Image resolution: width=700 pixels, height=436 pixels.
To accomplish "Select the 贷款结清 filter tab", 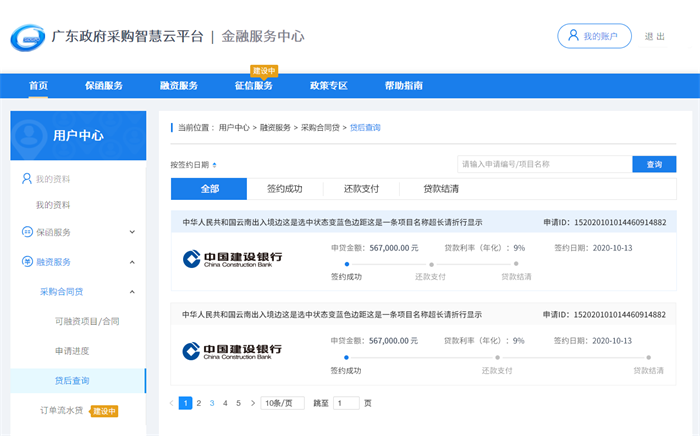I will tap(441, 189).
